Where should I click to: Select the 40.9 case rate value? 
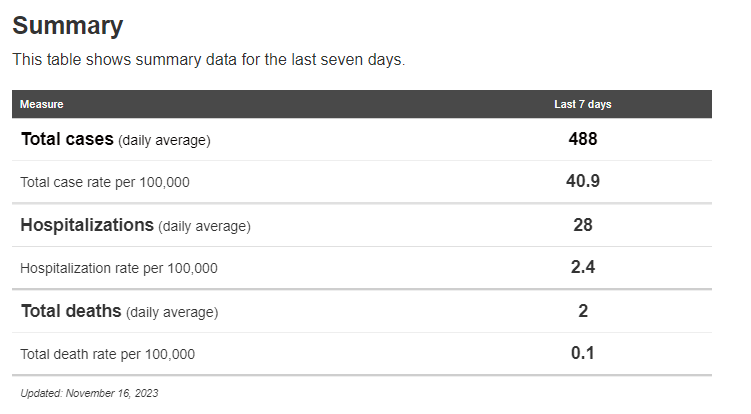pyautogui.click(x=582, y=181)
